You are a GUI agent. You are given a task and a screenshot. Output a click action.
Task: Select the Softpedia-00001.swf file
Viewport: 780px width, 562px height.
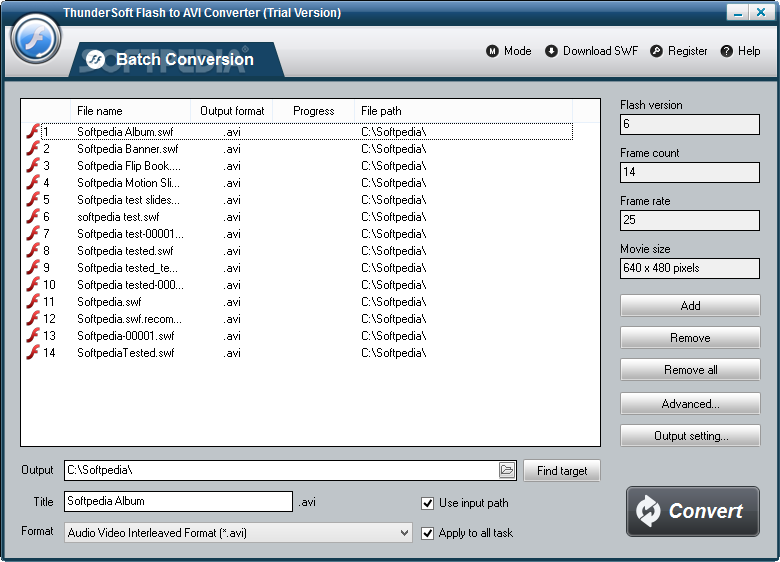coord(126,336)
